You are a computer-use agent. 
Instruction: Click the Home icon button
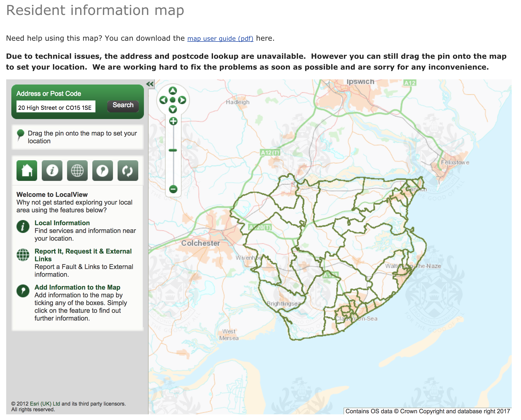tap(27, 171)
